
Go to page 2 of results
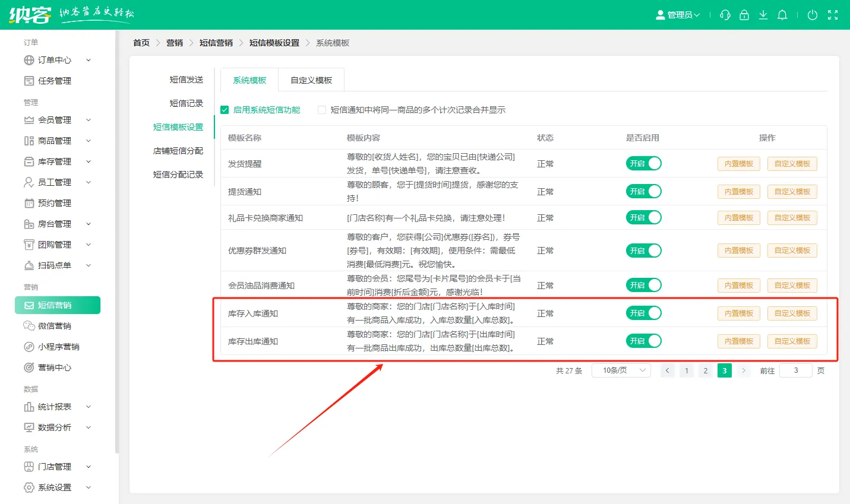point(705,370)
